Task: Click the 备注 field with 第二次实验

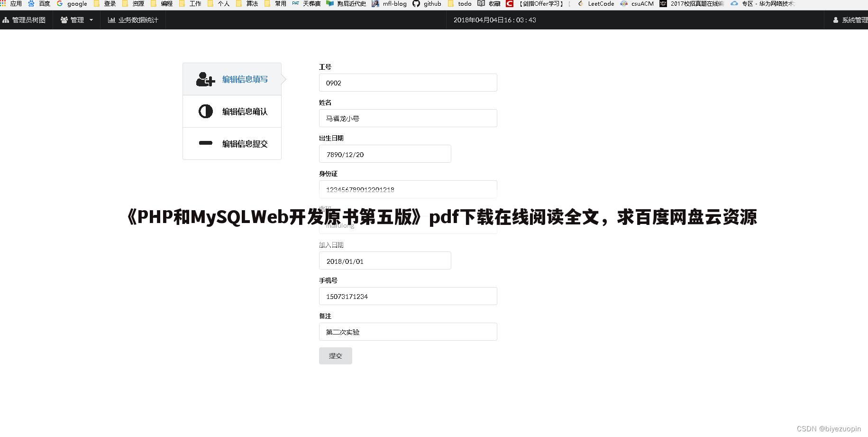Action: [x=408, y=332]
